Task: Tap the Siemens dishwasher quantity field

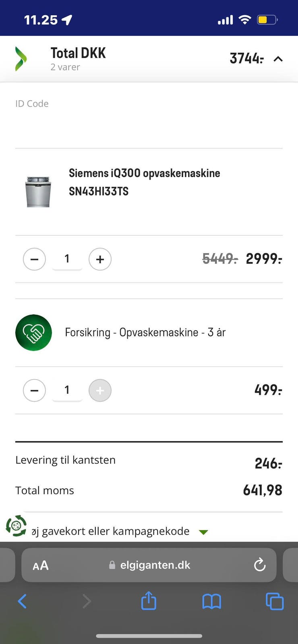Action: [x=67, y=259]
